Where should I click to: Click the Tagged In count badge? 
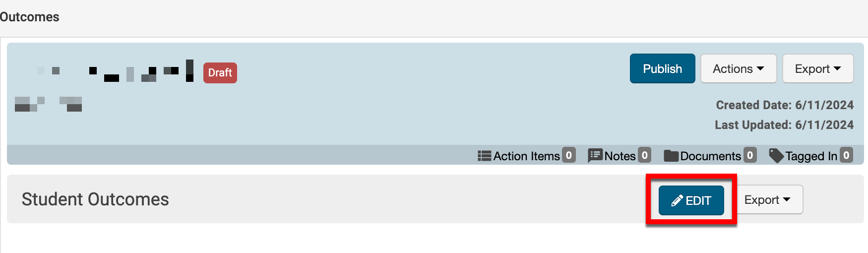pos(846,155)
